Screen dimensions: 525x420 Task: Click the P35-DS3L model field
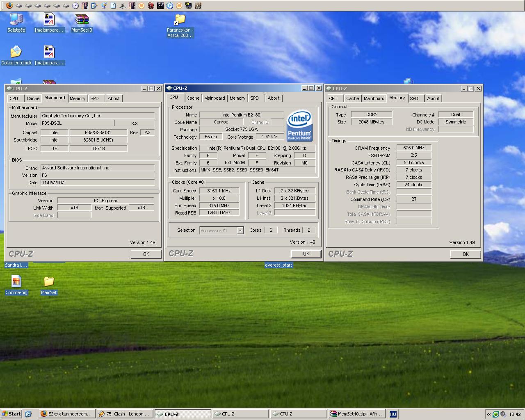click(77, 123)
